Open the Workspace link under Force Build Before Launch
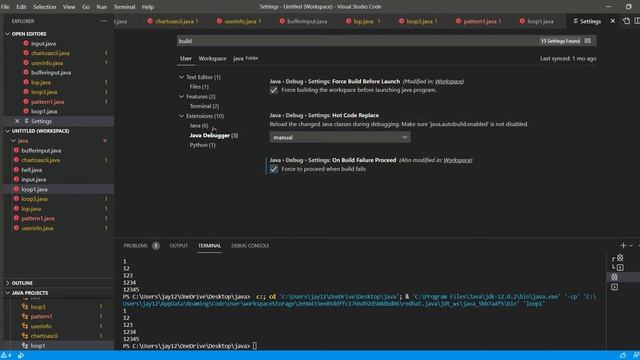Image resolution: width=640 pixels, height=360 pixels. pos(449,82)
